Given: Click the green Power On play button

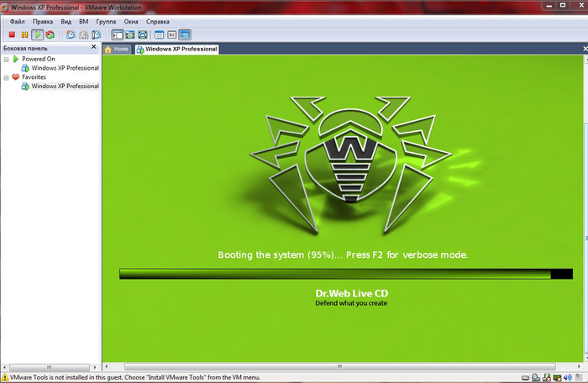Looking at the screenshot, I should 38,35.
